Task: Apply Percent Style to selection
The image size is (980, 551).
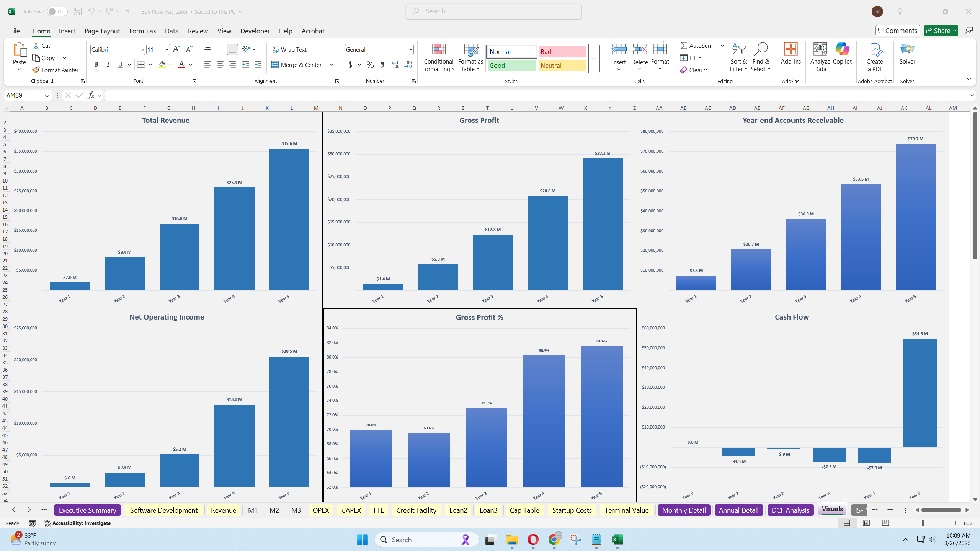Action: point(370,65)
